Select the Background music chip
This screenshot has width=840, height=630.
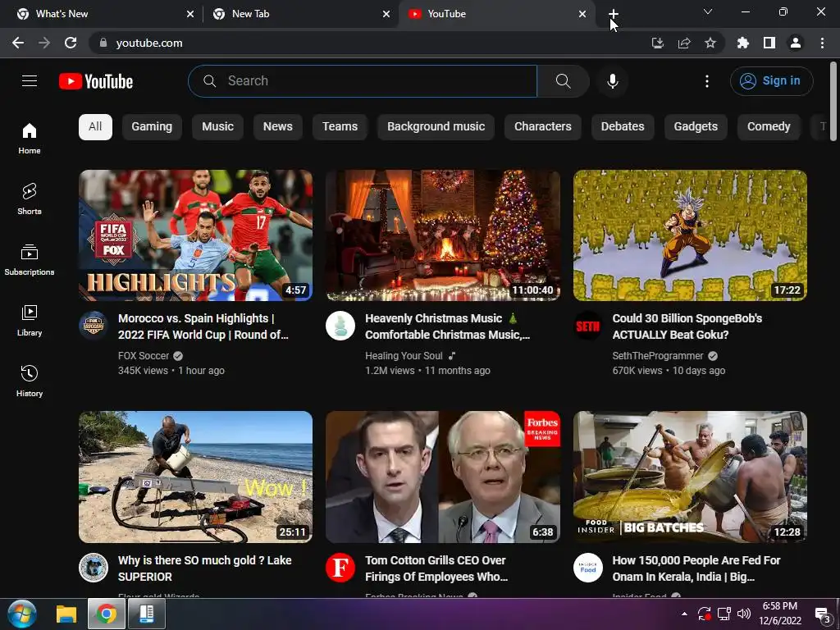coord(436,127)
